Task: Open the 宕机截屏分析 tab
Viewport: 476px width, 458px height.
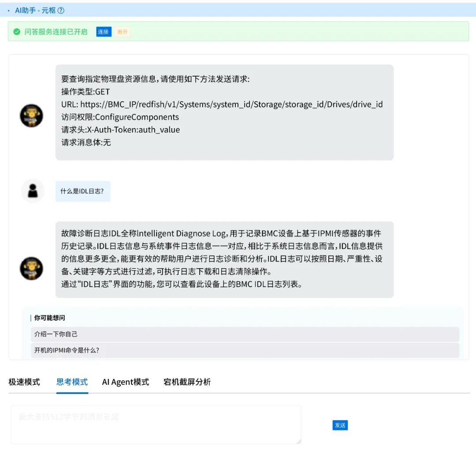Action: (x=187, y=382)
